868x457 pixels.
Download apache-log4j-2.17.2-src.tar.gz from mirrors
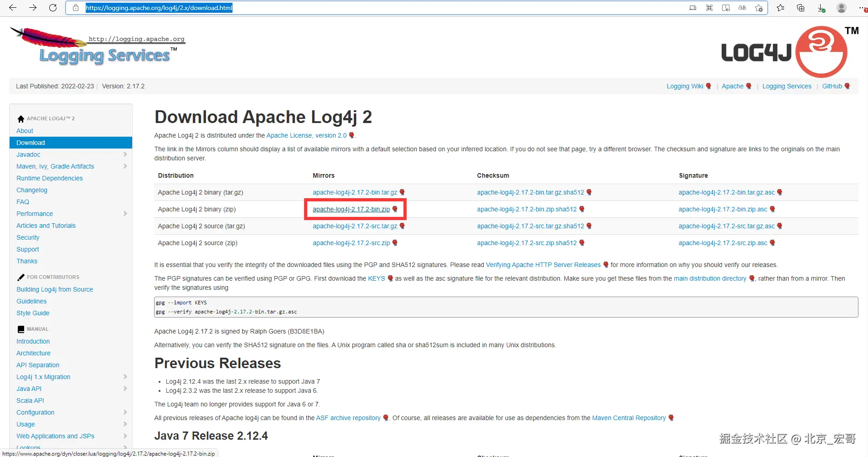[355, 226]
